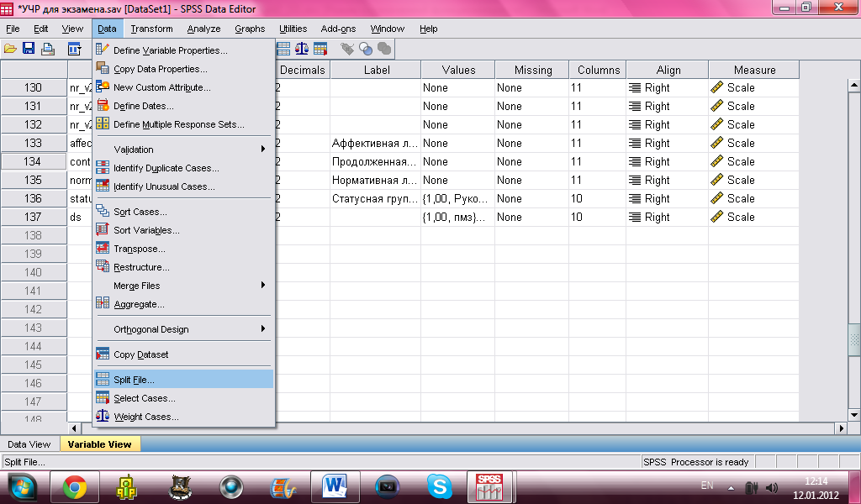The width and height of the screenshot is (861, 504).
Task: Choose Identify Duplicate Cases menu entry
Action: point(183,168)
